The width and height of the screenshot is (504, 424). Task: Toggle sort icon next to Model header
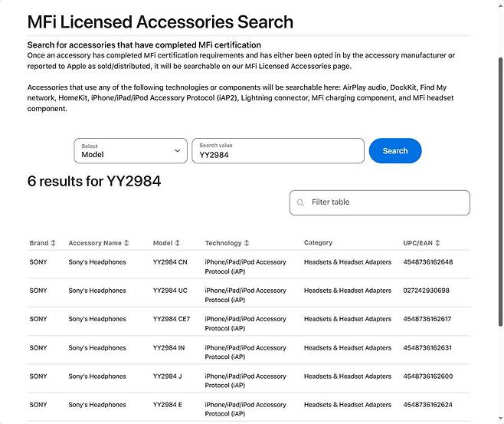pyautogui.click(x=178, y=243)
